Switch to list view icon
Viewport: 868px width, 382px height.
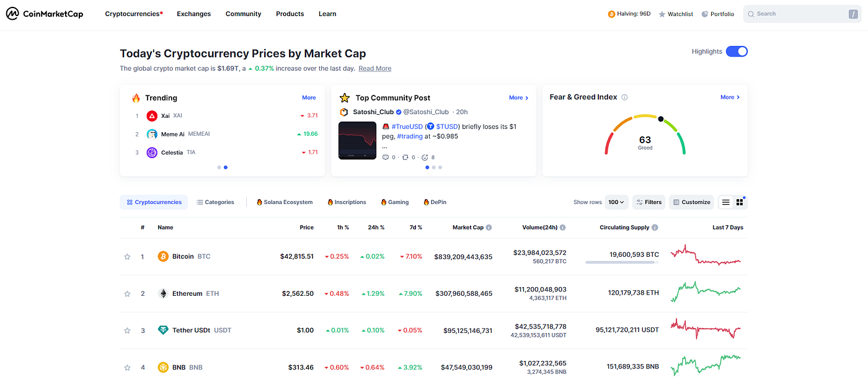click(725, 202)
